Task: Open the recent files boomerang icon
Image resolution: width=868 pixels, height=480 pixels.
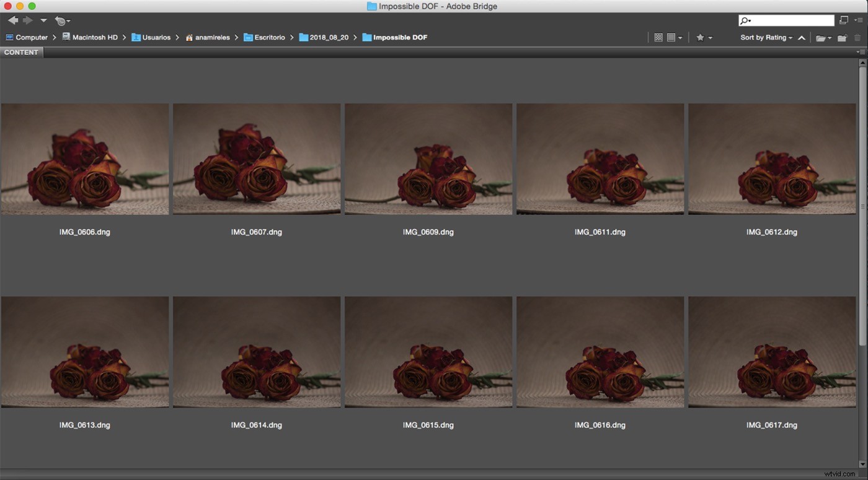Action: coord(61,20)
